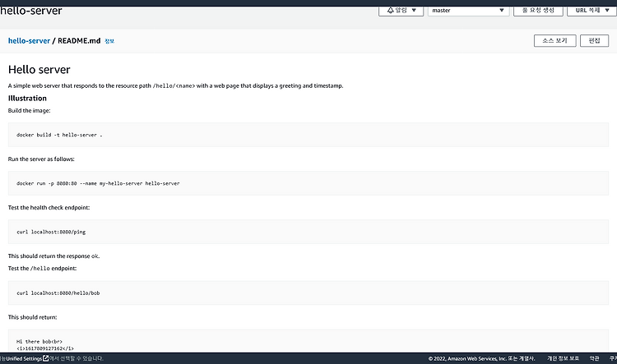The height and width of the screenshot is (364, 617).
Task: Click the '<i>1617809127162</i>' timestamp line
Action: coord(45,348)
